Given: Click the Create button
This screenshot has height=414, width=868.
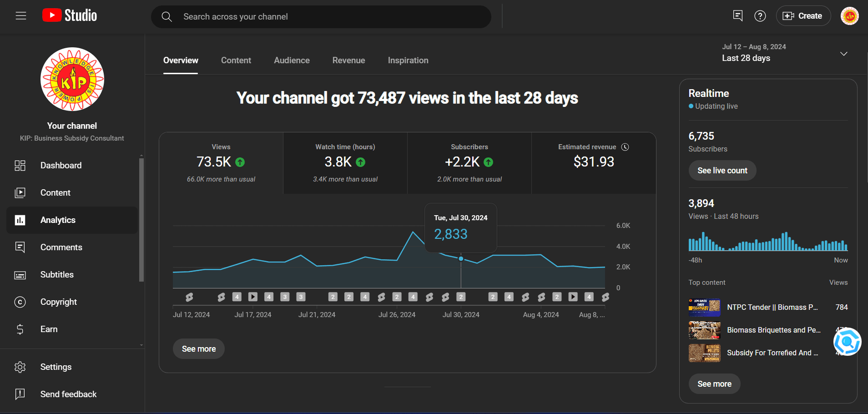Looking at the screenshot, I should point(803,16).
